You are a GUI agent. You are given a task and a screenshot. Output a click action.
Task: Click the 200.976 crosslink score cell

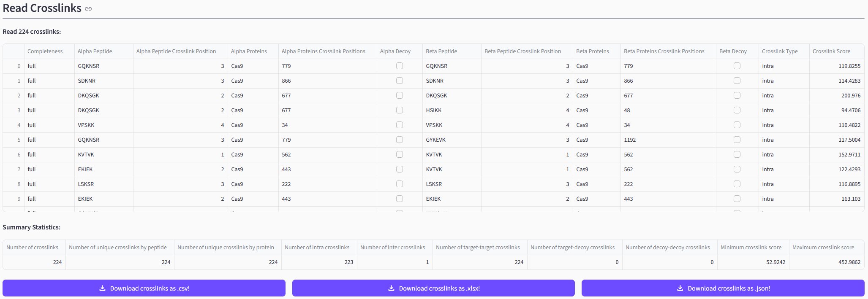point(851,95)
